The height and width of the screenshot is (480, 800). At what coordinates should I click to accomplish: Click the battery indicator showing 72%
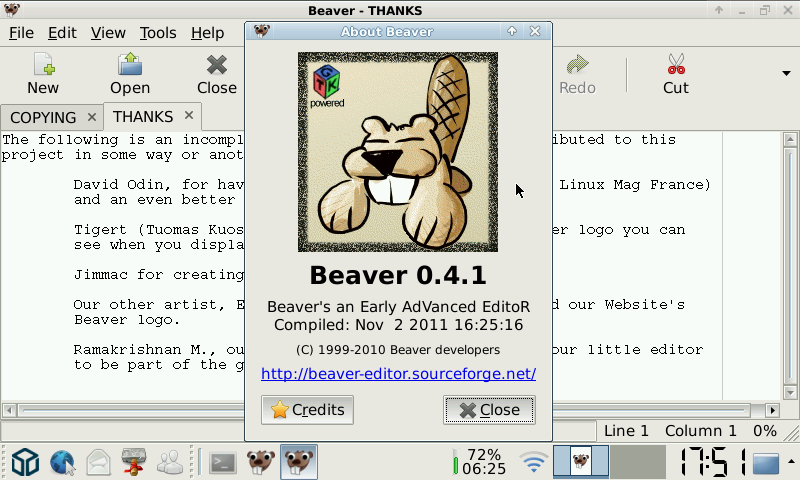point(478,461)
